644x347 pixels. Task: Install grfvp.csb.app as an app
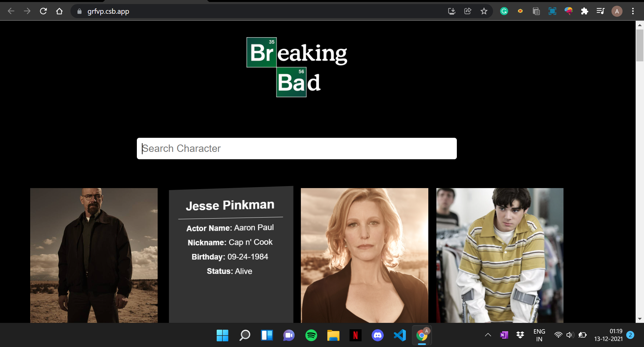(x=451, y=11)
